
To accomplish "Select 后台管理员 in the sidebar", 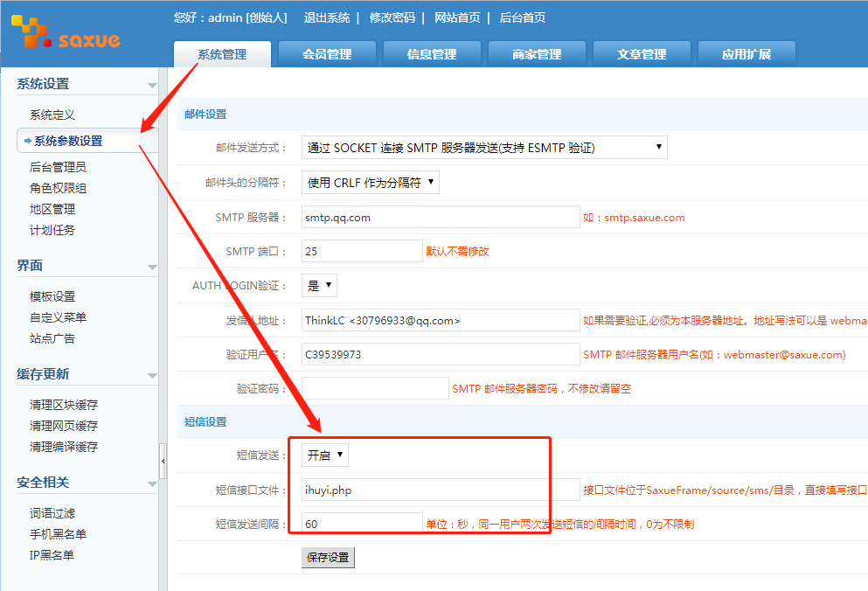I will pyautogui.click(x=58, y=167).
